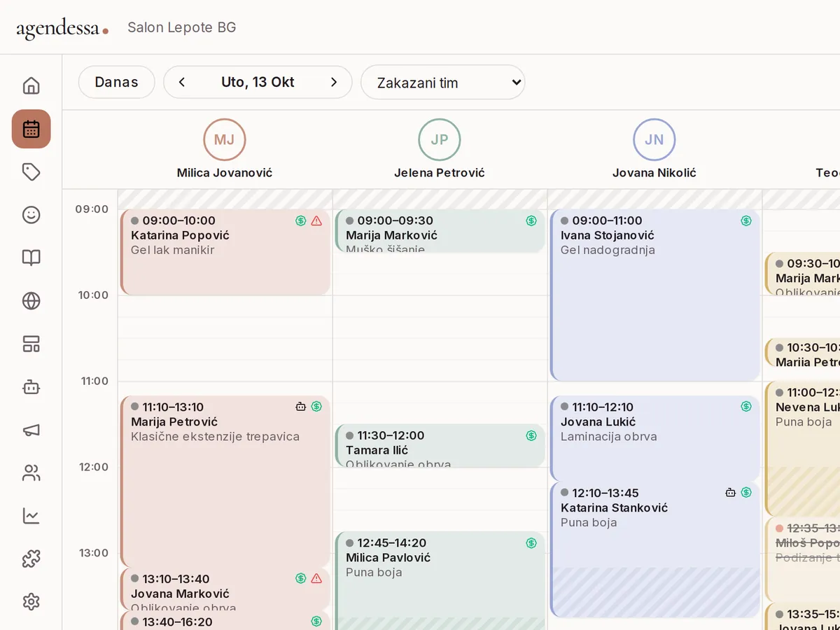Click the Uto, 13 Okt date label
This screenshot has height=630, width=840.
[x=258, y=83]
